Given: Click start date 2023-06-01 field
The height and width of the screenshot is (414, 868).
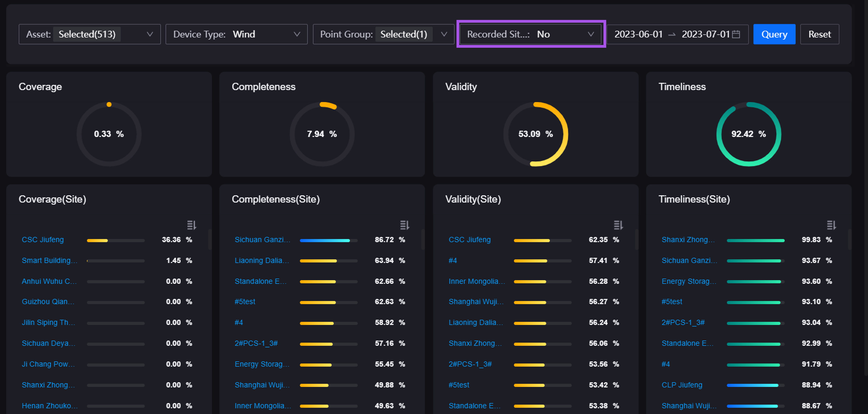Looking at the screenshot, I should (638, 34).
